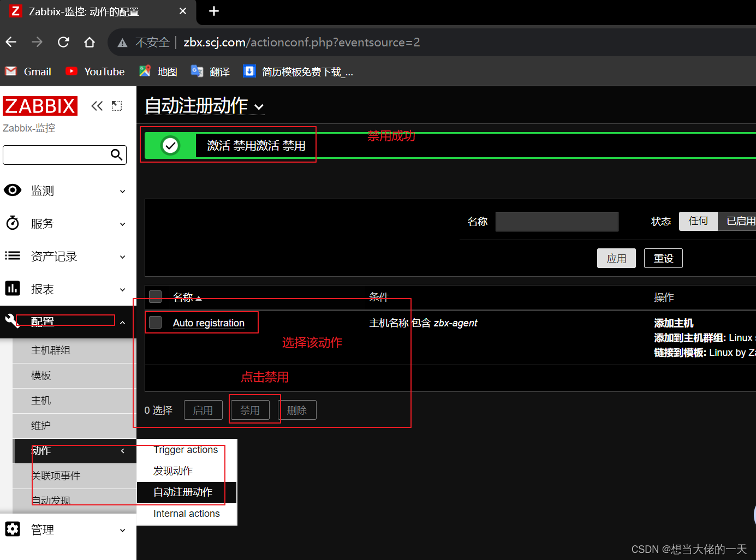Click the browser address bar URL

click(302, 42)
